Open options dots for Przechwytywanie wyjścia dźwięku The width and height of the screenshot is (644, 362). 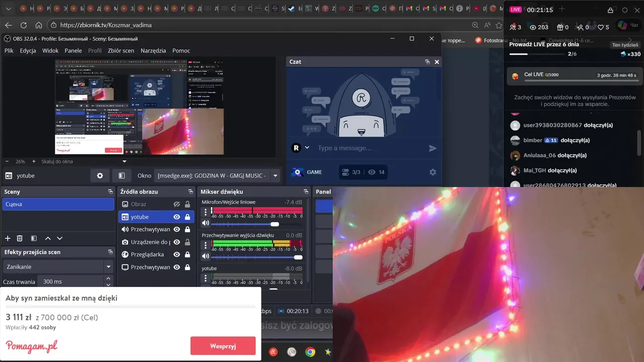coord(205,245)
